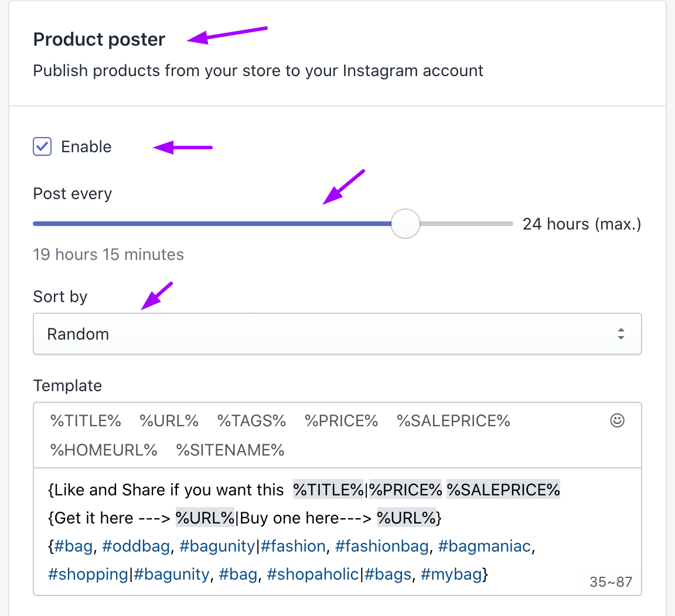Click the #bagmaniac hashtag in template
This screenshot has width=675, height=616.
(484, 546)
